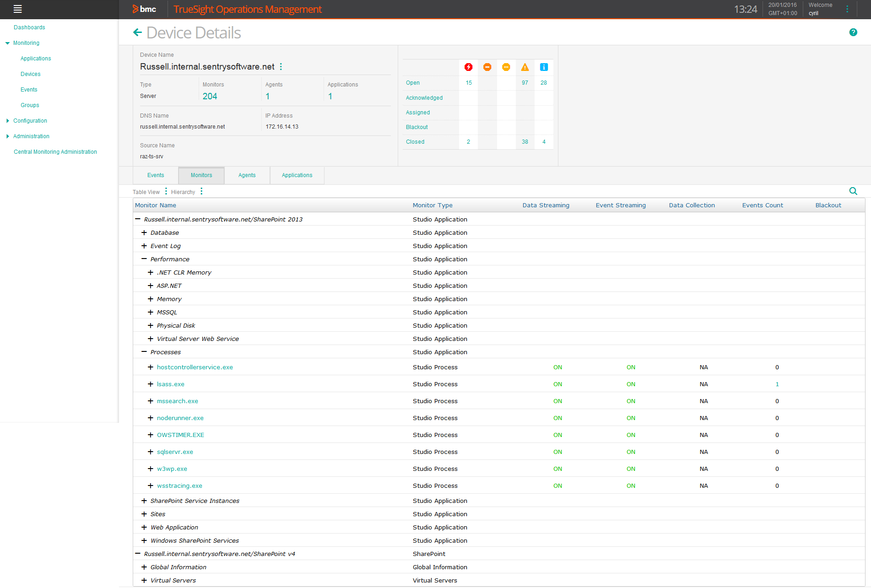The height and width of the screenshot is (588, 871).
Task: Switch to Hierarchy view
Action: (x=183, y=192)
